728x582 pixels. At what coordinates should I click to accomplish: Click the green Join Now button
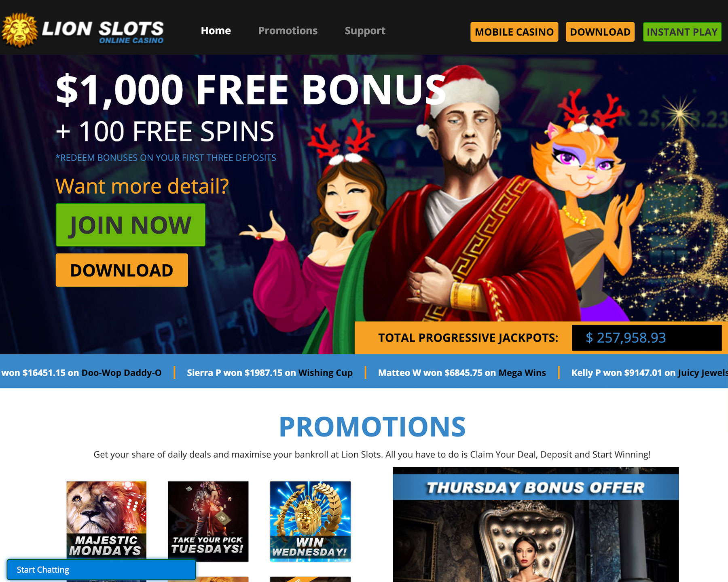(x=130, y=225)
